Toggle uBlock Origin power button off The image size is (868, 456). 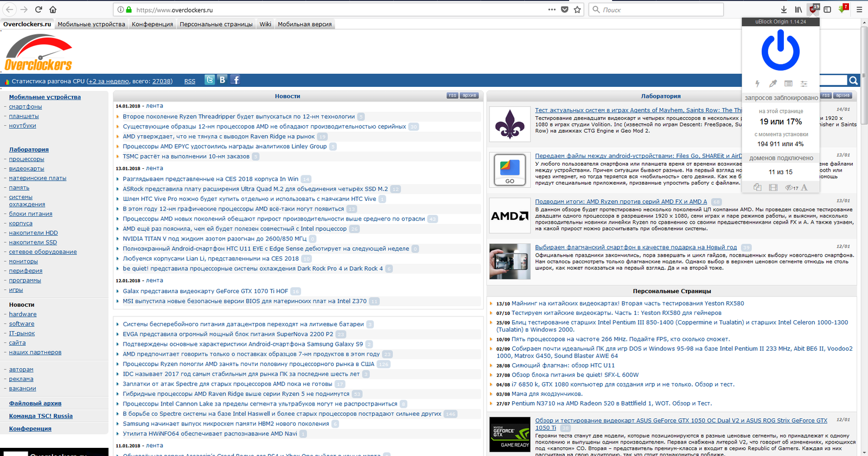pyautogui.click(x=780, y=50)
